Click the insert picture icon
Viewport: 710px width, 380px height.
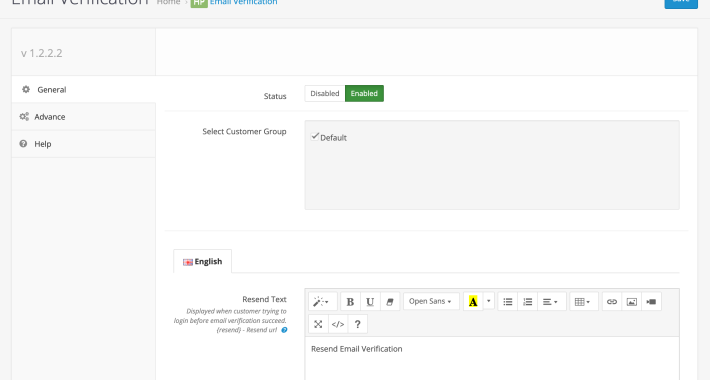coord(632,302)
